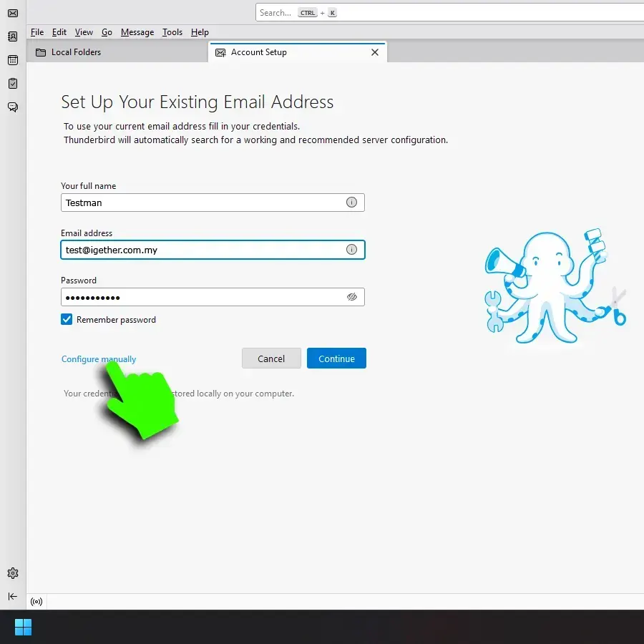Click the Windows Start button
The height and width of the screenshot is (644, 644).
[23, 628]
